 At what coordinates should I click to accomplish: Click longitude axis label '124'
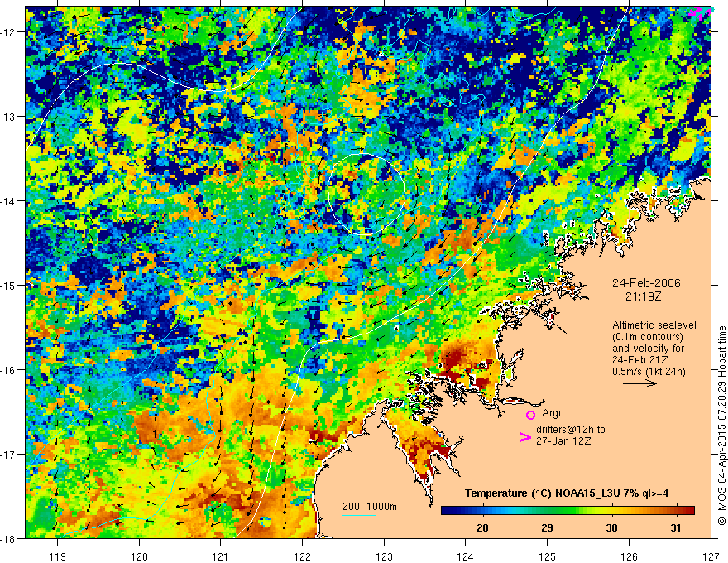465,557
